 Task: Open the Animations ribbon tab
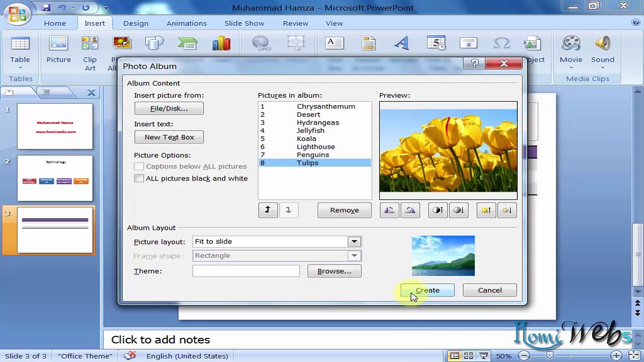(187, 23)
